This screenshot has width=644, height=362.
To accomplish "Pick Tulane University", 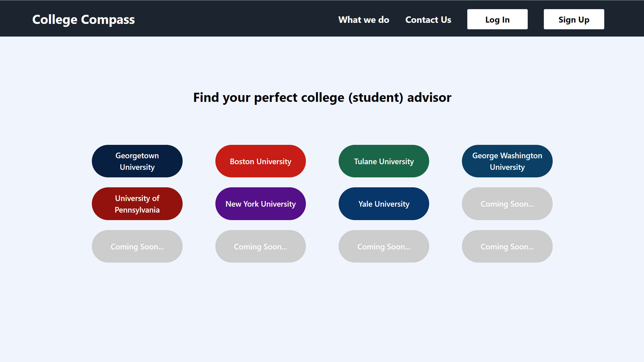I will click(x=384, y=161).
